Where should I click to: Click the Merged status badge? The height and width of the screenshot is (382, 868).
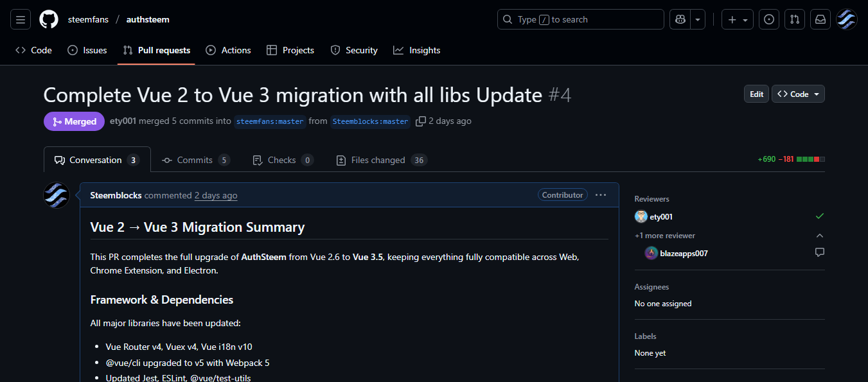74,121
